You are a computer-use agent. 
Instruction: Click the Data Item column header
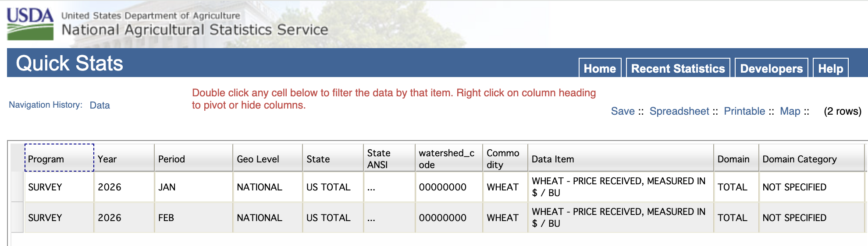pos(620,158)
